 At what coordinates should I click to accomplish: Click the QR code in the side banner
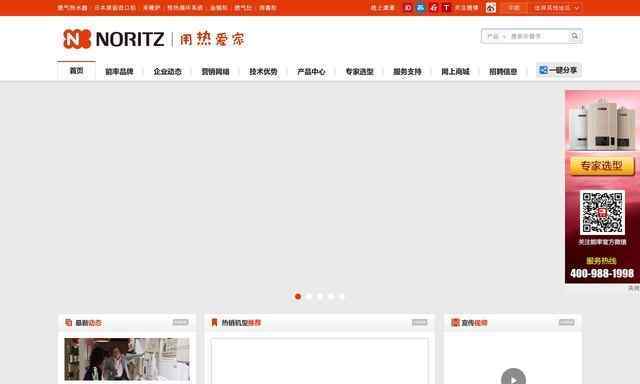[x=602, y=213]
